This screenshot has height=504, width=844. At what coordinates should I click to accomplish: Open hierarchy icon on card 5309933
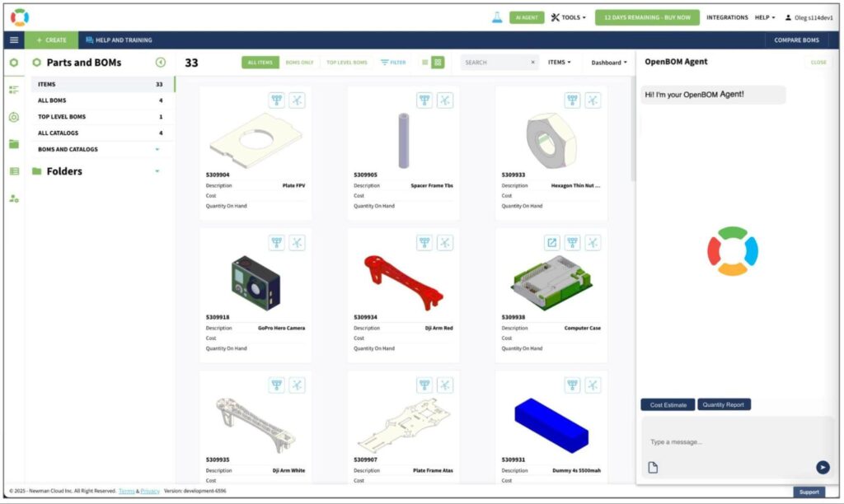(x=572, y=100)
